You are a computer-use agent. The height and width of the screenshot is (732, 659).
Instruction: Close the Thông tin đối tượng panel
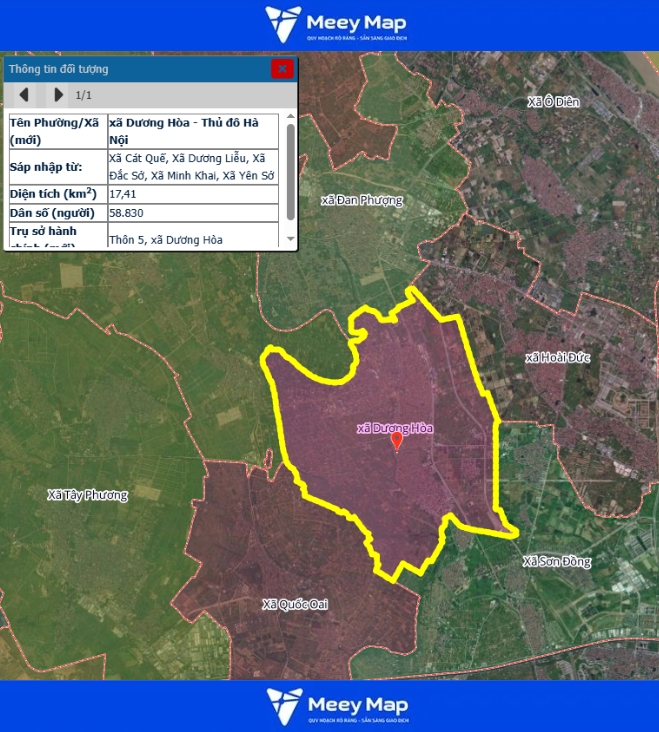pos(282,68)
